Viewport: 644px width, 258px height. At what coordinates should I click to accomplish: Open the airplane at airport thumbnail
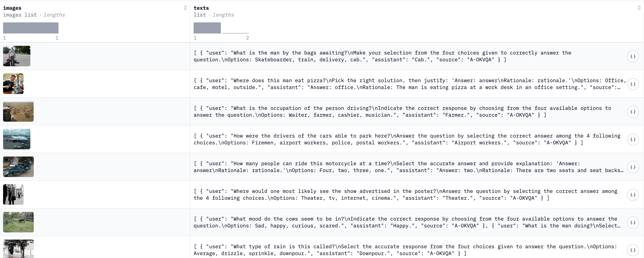tap(17, 139)
